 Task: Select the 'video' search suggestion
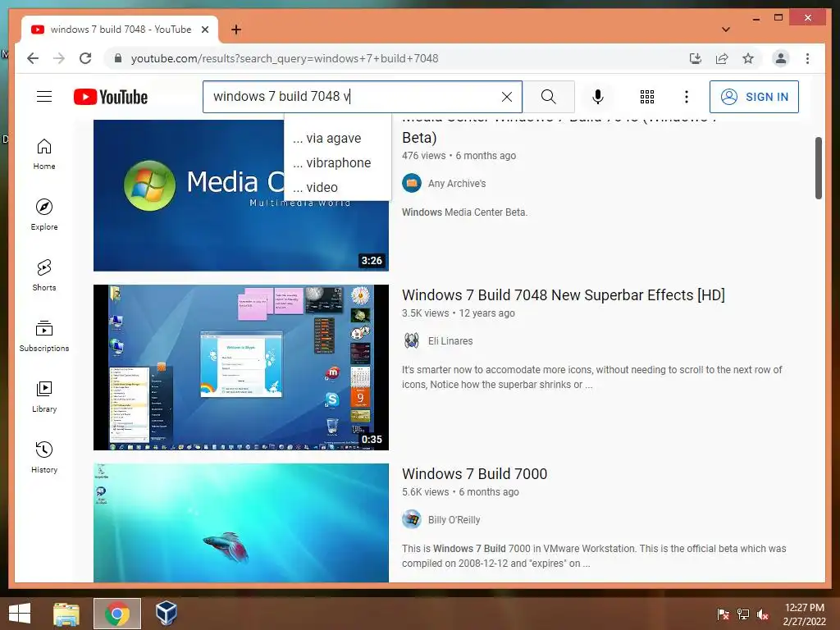[337, 188]
